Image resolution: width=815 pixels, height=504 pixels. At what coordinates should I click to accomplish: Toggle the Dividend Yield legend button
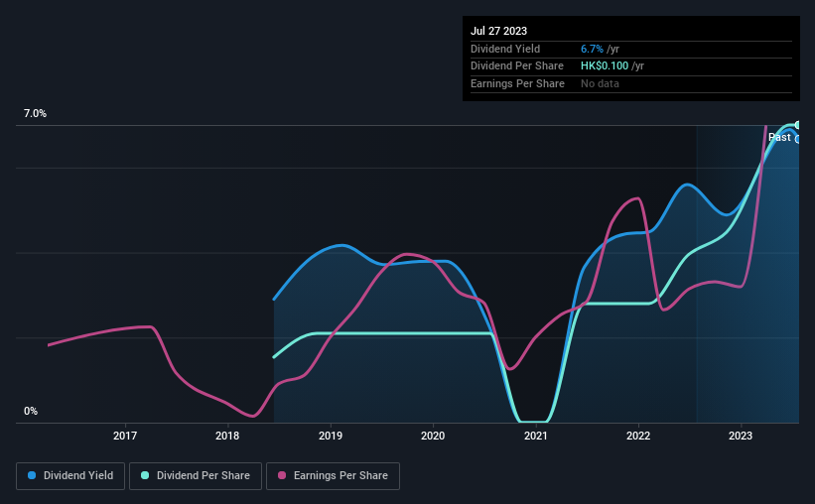[70, 476]
